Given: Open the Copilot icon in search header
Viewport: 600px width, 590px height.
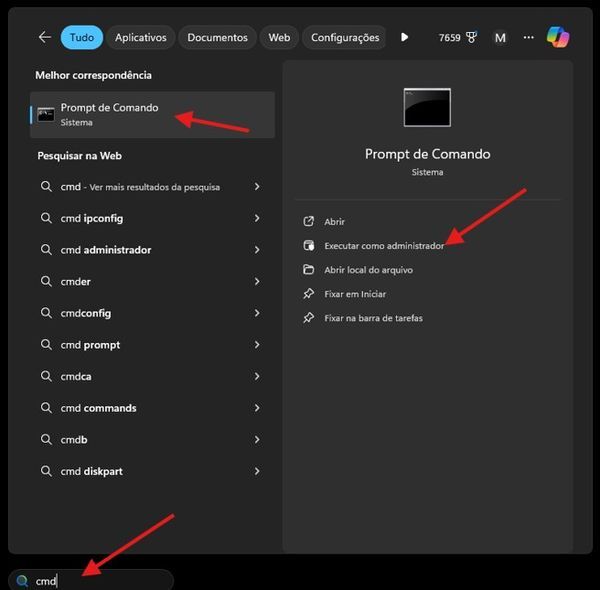Looking at the screenshot, I should pyautogui.click(x=558, y=37).
